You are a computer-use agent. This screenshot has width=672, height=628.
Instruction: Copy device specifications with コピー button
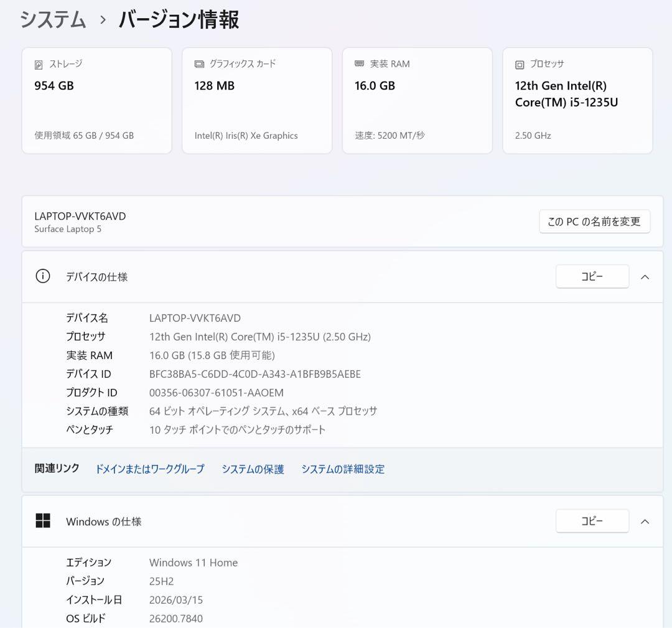point(592,276)
